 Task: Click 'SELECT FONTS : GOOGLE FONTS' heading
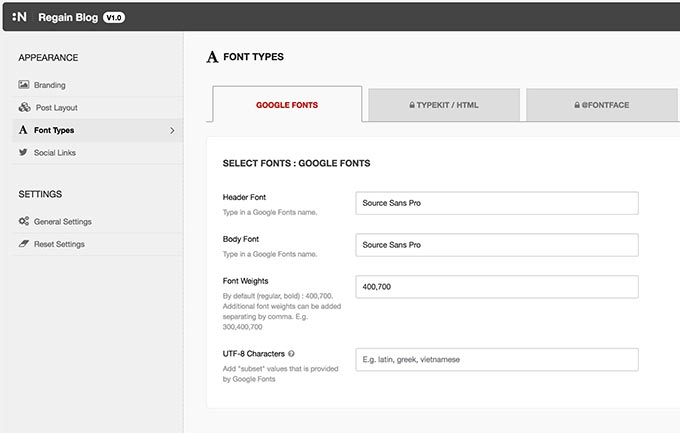point(297,163)
